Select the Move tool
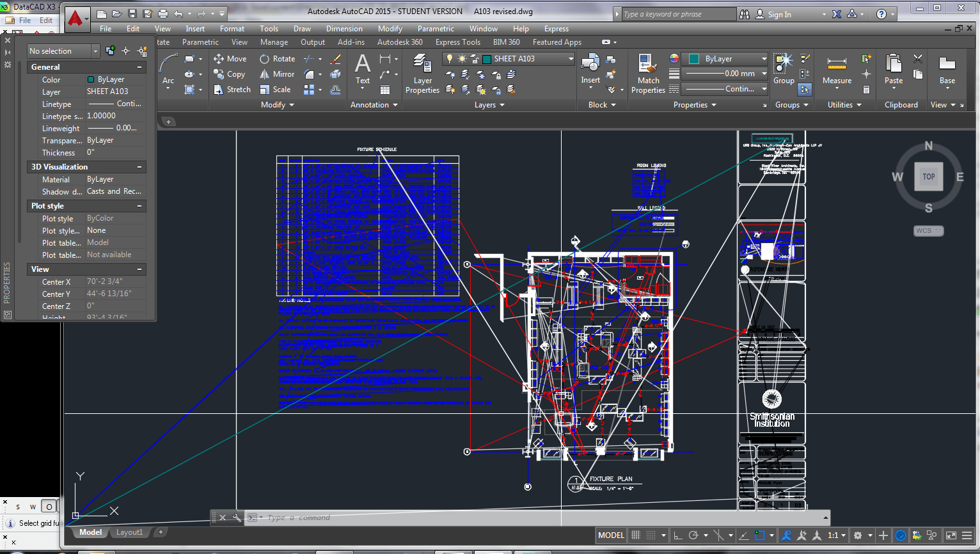This screenshot has width=980, height=554. 230,58
